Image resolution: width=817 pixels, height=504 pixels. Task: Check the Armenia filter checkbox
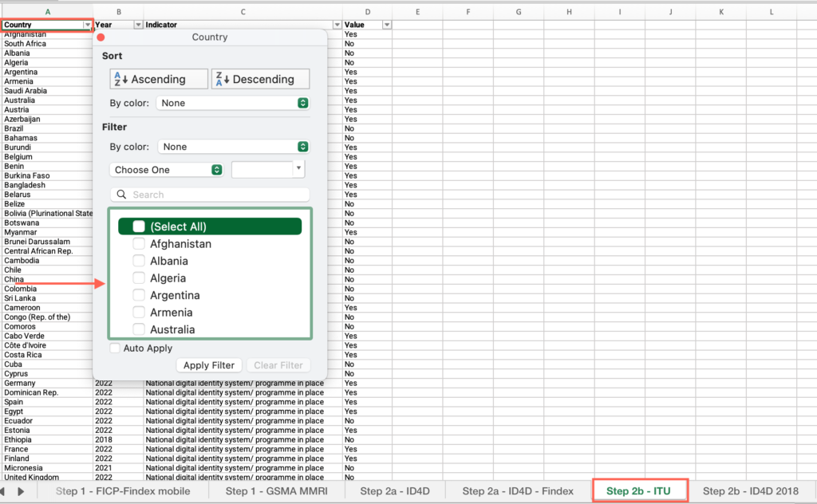click(139, 313)
